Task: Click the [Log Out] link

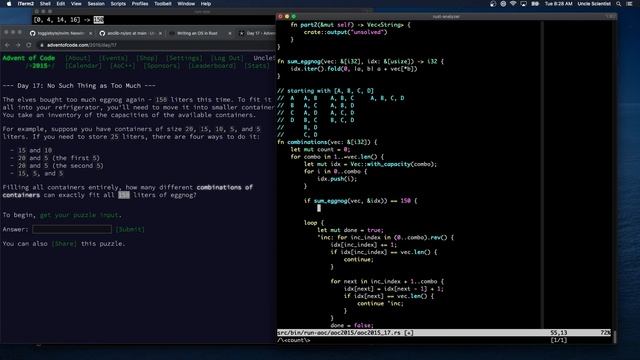Action: point(227,58)
